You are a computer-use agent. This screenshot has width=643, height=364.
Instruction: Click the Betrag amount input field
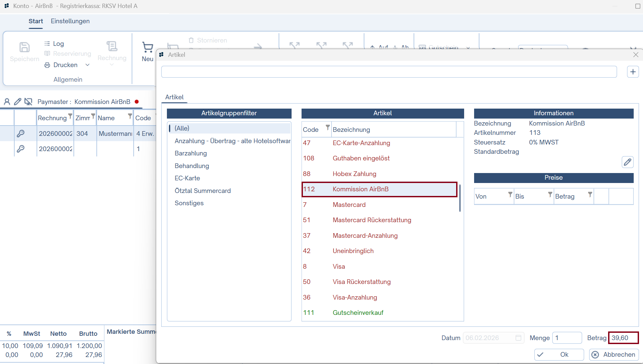click(x=623, y=338)
